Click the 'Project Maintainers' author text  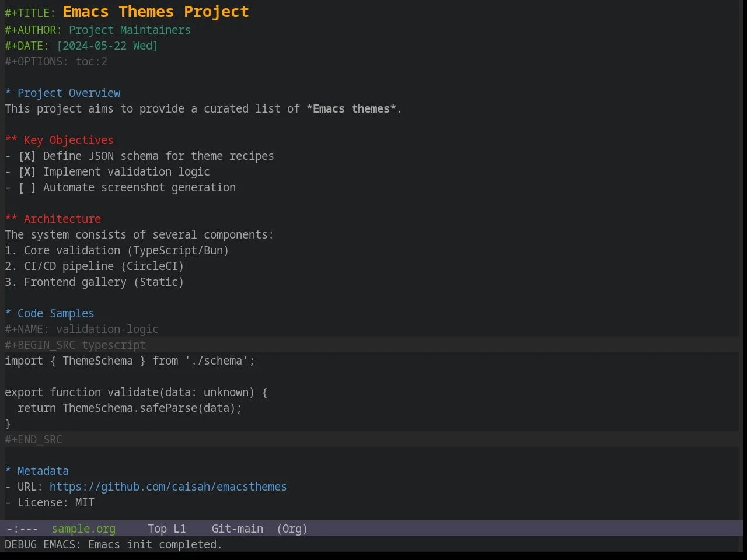point(130,30)
